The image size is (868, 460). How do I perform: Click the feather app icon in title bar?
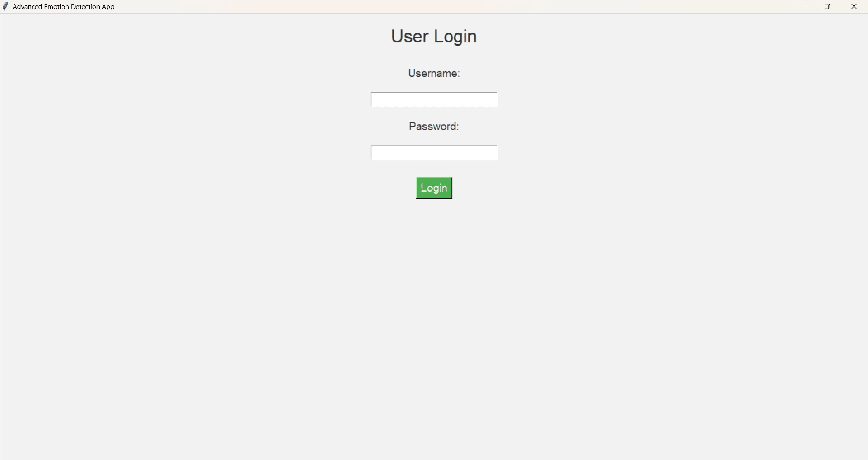pos(5,6)
